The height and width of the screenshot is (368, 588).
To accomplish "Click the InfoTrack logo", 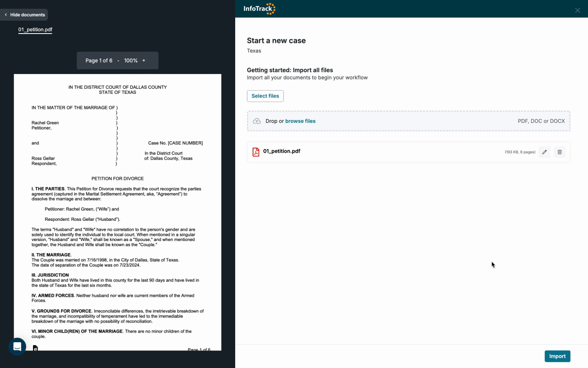I will pyautogui.click(x=259, y=8).
